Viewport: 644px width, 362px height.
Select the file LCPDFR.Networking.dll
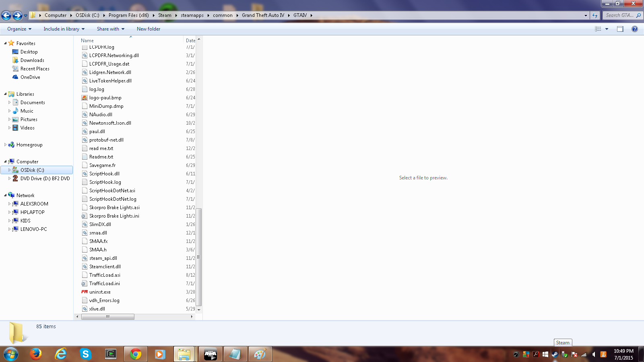pyautogui.click(x=114, y=56)
